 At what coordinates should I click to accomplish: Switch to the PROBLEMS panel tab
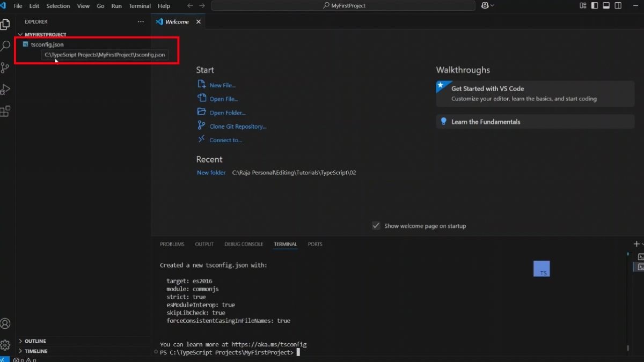click(x=172, y=244)
